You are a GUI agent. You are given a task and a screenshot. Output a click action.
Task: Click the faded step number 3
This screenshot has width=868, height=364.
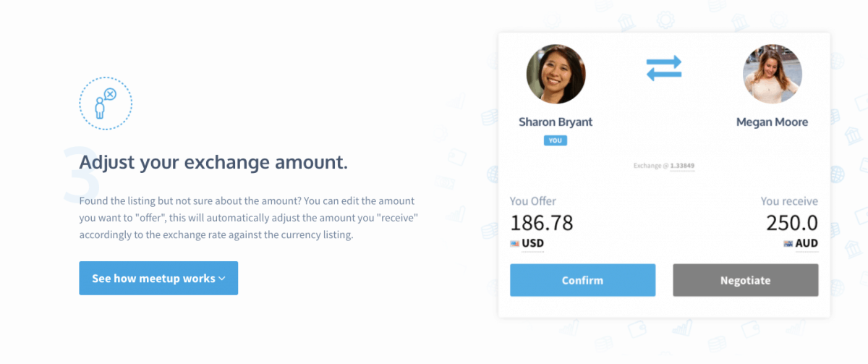[x=72, y=174]
